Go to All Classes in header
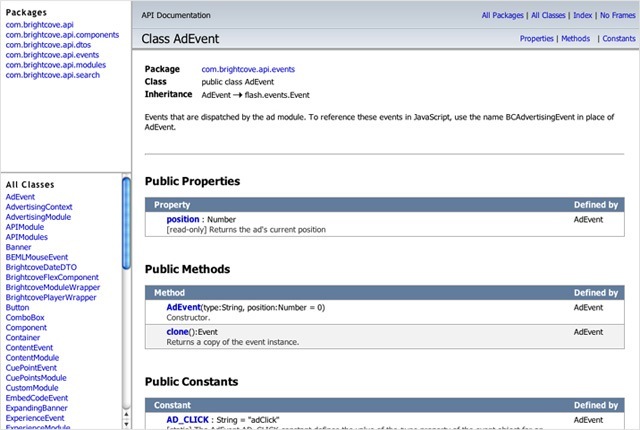Screen dimensions: 640x430 click(548, 16)
